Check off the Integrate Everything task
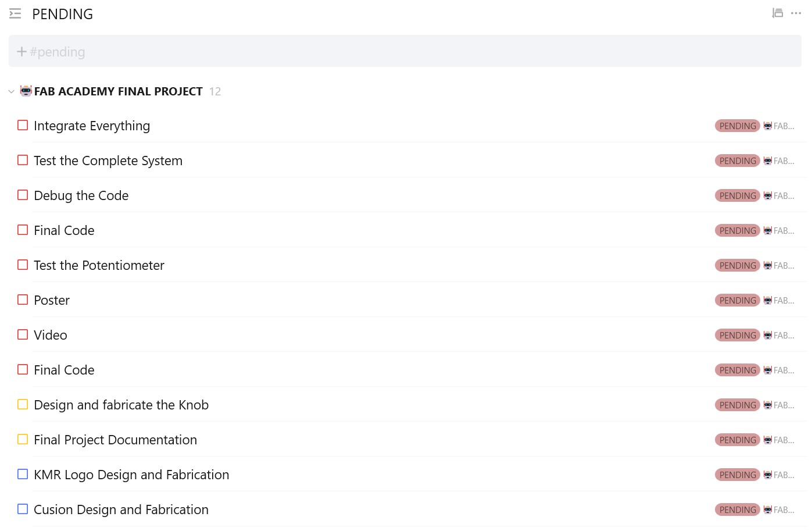This screenshot has width=812, height=531. [x=23, y=125]
